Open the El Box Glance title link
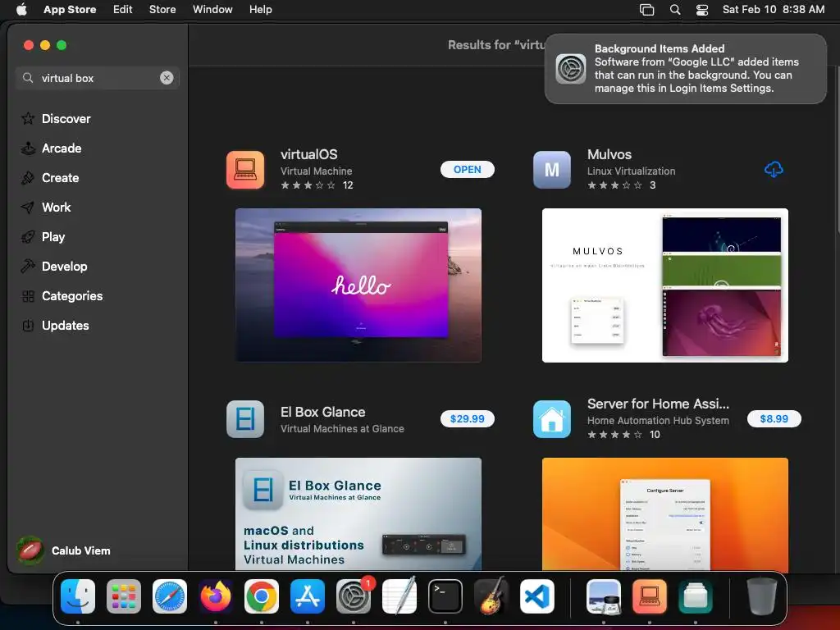The width and height of the screenshot is (840, 630). tap(323, 412)
